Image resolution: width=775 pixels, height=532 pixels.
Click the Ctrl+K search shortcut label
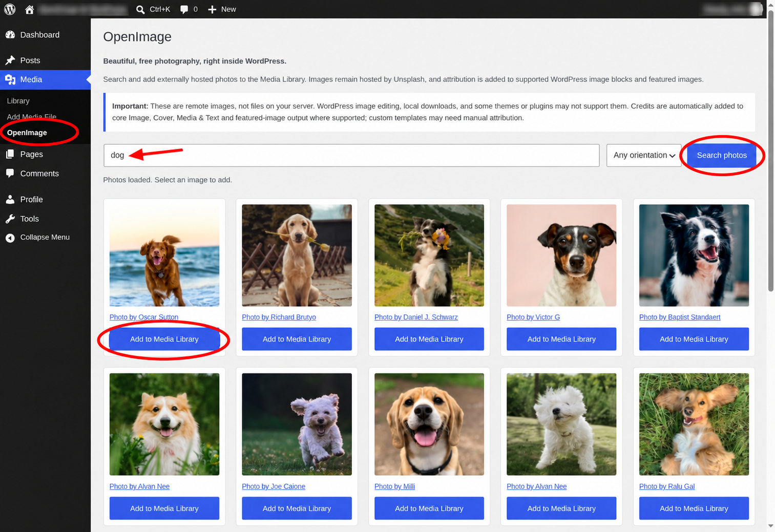pos(160,9)
